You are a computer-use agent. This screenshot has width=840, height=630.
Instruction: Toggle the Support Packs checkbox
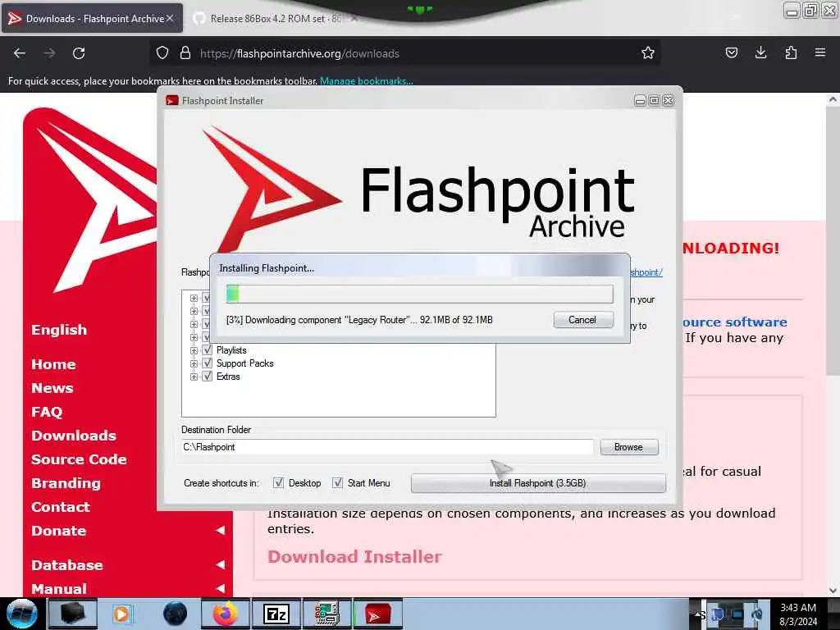click(208, 363)
